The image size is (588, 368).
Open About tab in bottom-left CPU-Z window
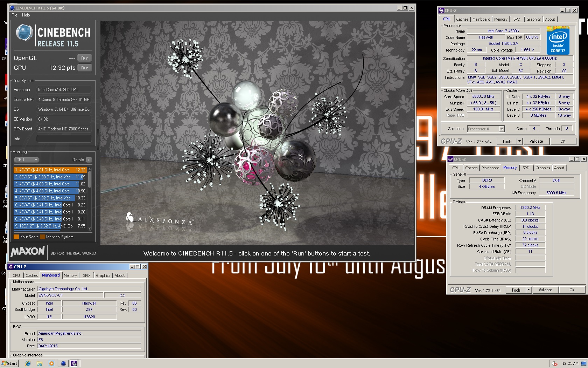120,275
